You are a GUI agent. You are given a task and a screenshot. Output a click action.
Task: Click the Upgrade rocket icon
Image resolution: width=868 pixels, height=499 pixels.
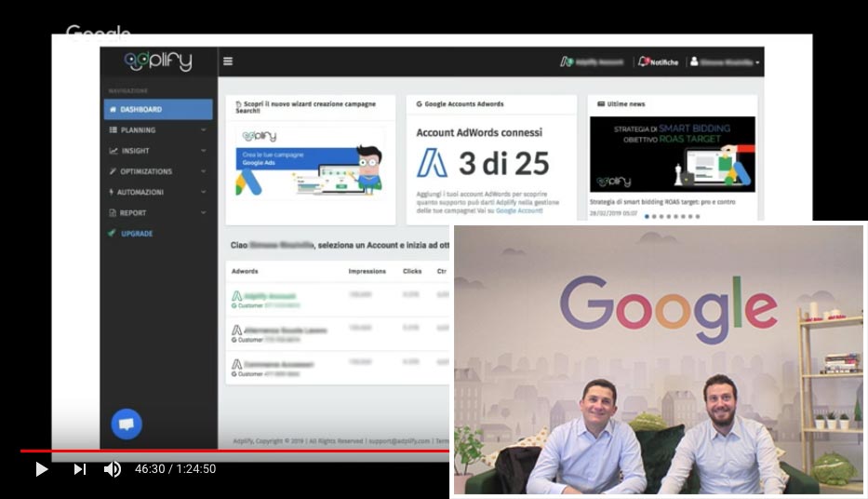tap(113, 233)
